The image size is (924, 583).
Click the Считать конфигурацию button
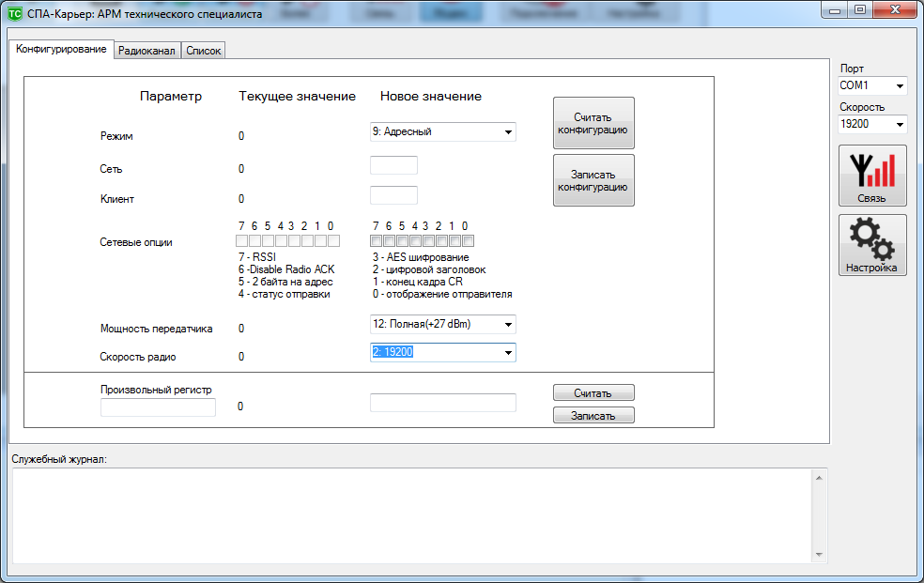(x=593, y=124)
